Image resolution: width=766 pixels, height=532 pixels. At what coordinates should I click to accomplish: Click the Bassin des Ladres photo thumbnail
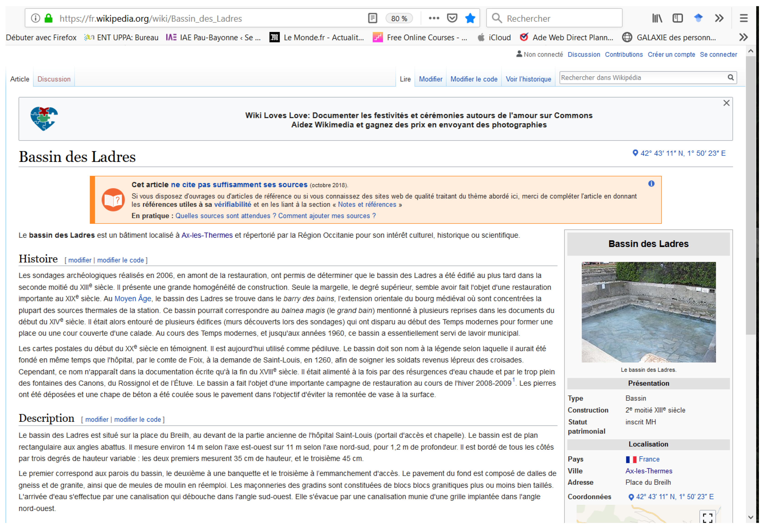click(x=649, y=312)
